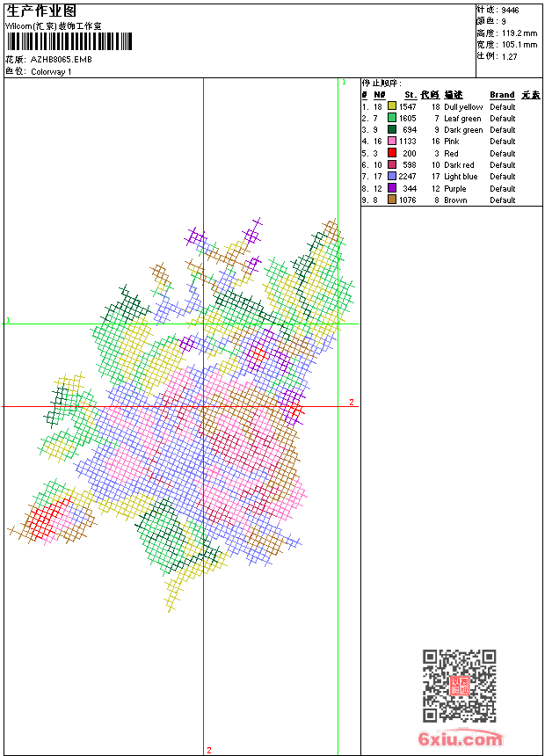Click the Leaf green color swatch

coord(392,118)
